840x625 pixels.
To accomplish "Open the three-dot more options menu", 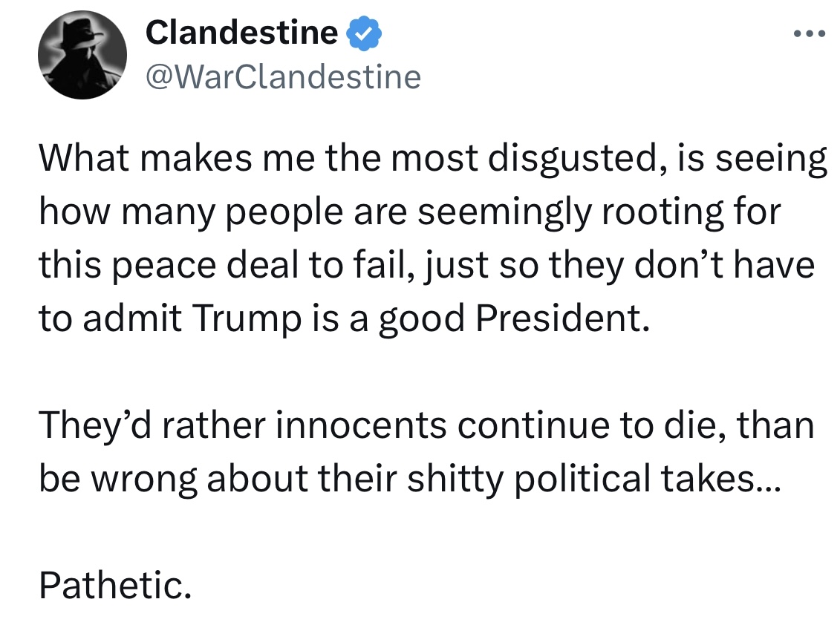I will (x=809, y=33).
